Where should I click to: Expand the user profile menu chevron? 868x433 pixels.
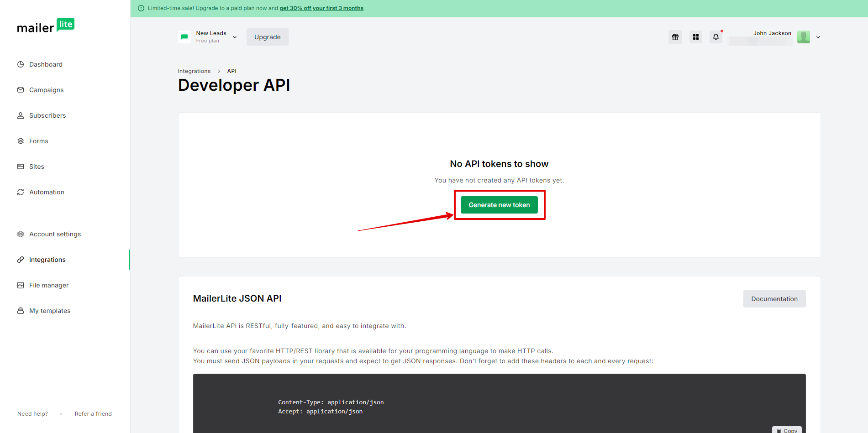(818, 37)
